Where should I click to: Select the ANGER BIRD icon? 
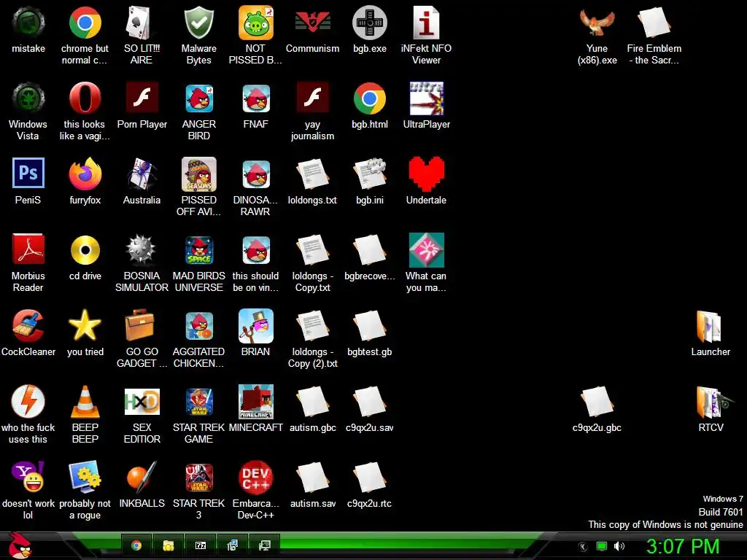point(198,98)
